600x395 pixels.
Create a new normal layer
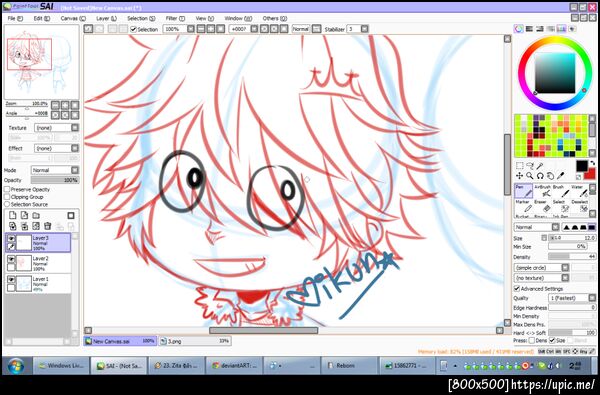(x=13, y=215)
